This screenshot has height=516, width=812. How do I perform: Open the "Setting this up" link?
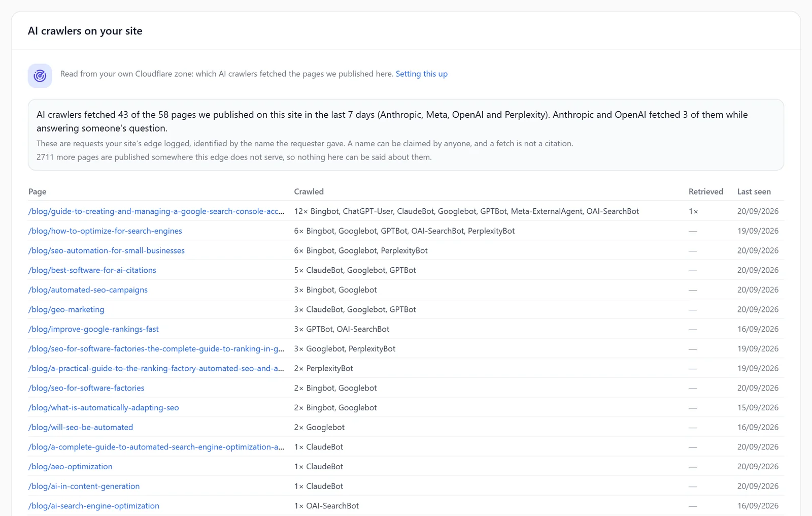tap(421, 74)
